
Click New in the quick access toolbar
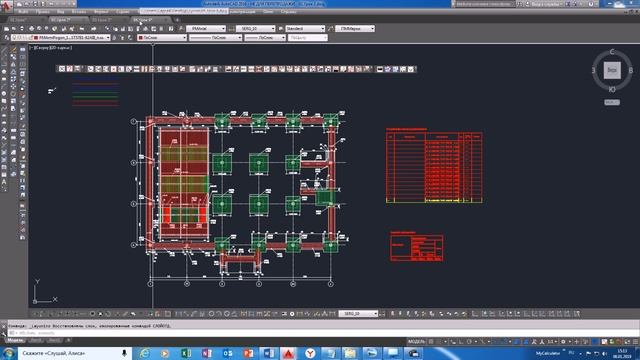point(20,4)
